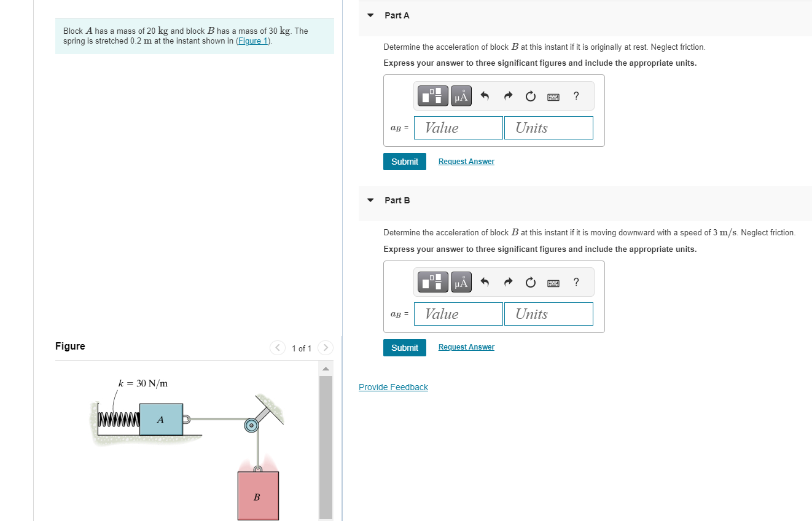Open the Figure 1 link in the problem statement
This screenshot has width=812, height=521.
click(x=252, y=41)
